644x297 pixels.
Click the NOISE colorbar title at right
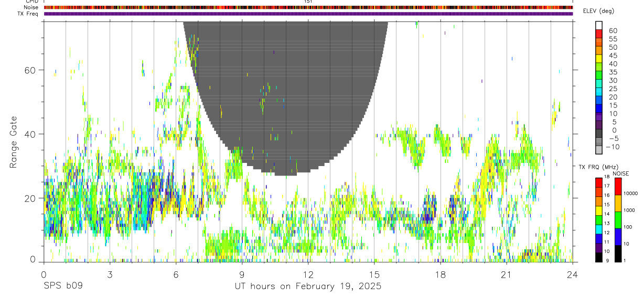[x=620, y=173]
